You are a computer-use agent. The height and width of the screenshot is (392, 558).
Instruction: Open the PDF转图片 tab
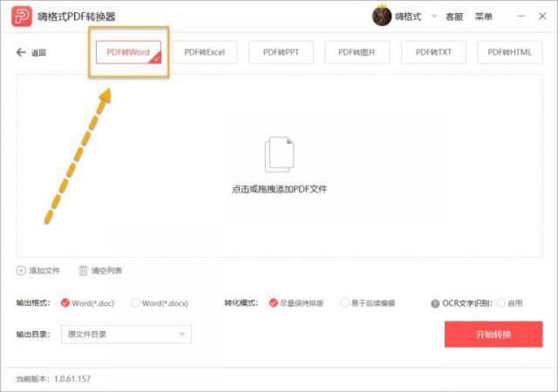click(x=357, y=52)
